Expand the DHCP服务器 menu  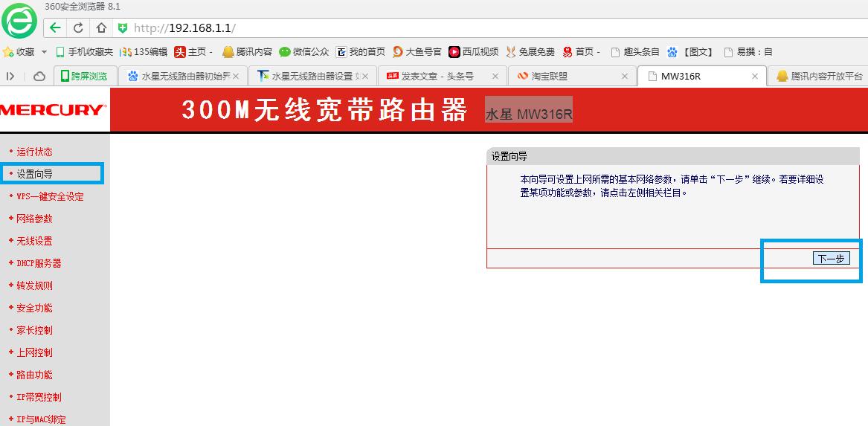39,263
